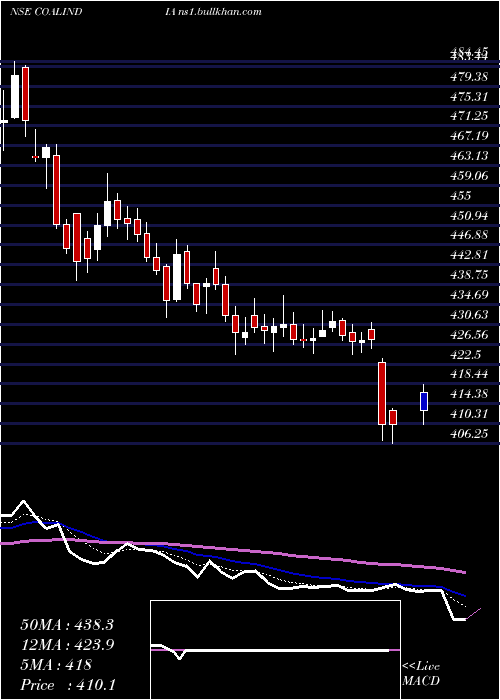500x700 pixels.
Task: Select the 438.75 price level label
Action: pyautogui.click(x=468, y=275)
